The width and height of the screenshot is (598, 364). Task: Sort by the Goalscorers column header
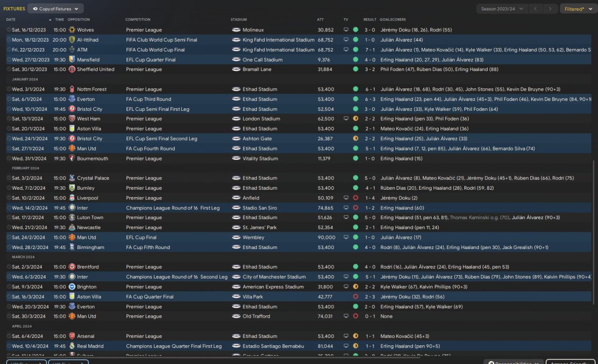coord(393,20)
